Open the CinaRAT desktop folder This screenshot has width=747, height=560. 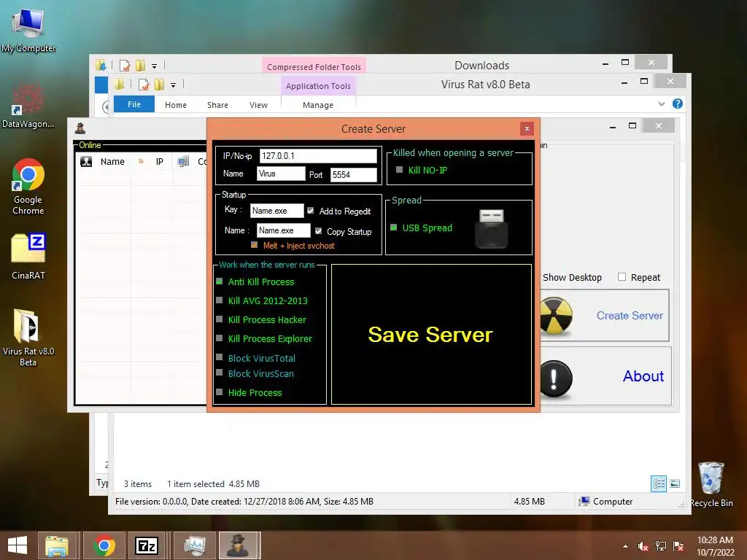coord(28,256)
